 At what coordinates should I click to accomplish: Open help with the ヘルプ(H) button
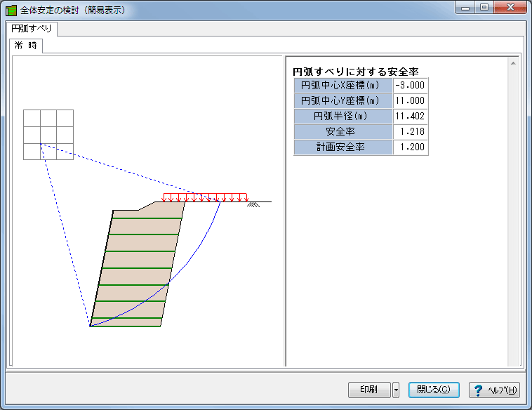tap(494, 390)
